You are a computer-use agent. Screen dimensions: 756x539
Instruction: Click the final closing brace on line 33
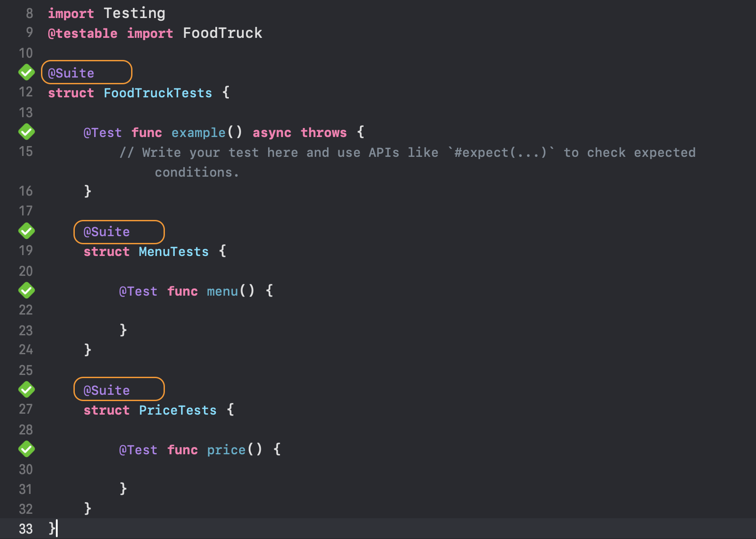52,528
